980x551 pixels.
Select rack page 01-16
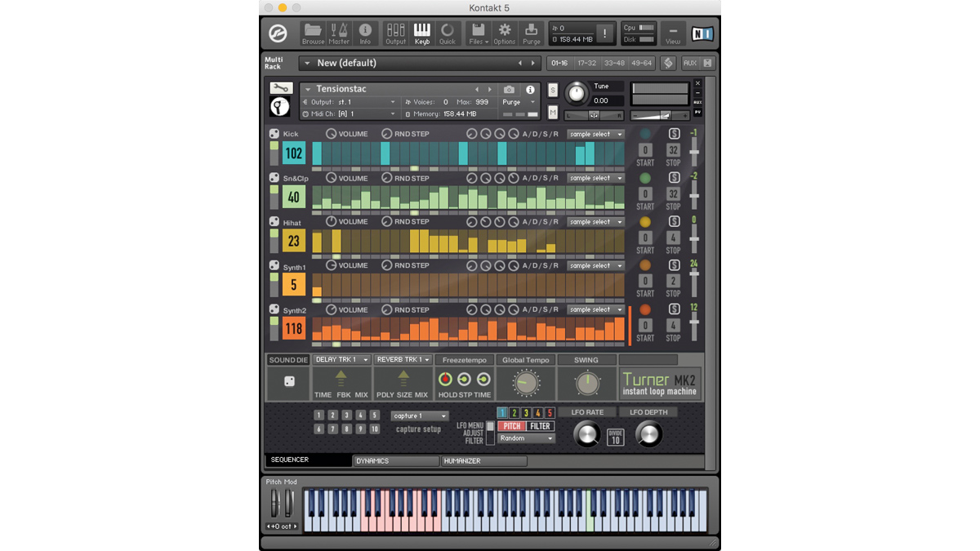pyautogui.click(x=559, y=63)
